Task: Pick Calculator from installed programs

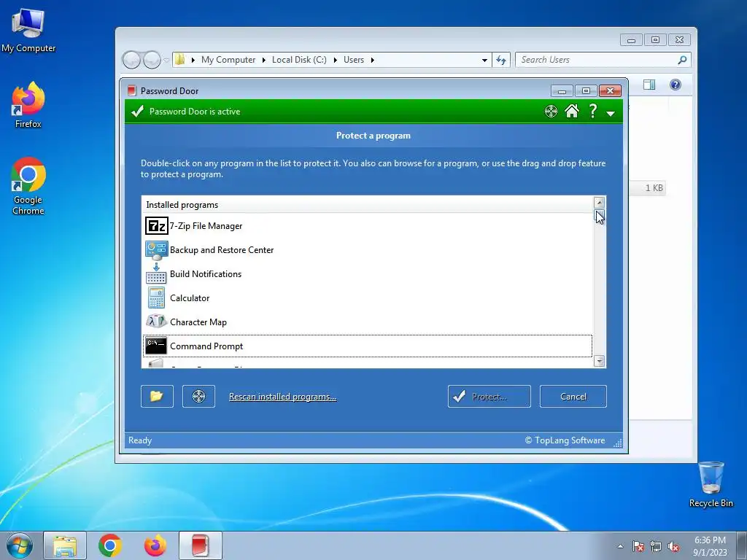Action: click(x=368, y=298)
